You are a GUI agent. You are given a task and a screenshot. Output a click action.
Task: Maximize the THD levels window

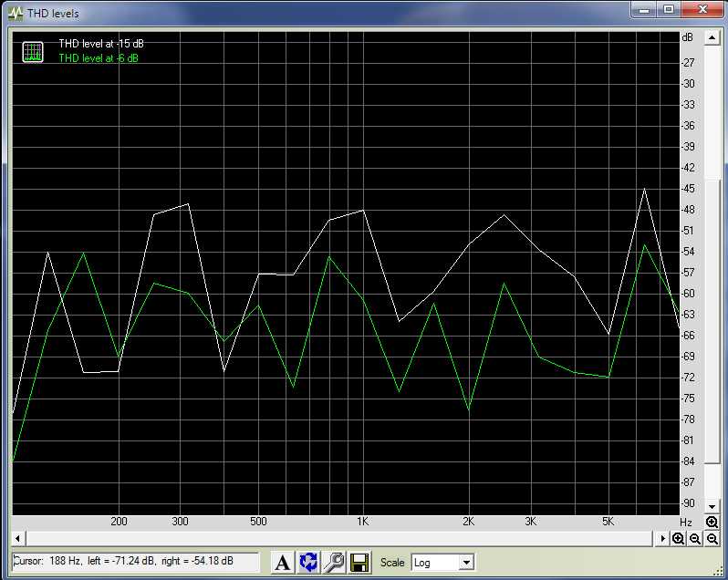pos(669,11)
